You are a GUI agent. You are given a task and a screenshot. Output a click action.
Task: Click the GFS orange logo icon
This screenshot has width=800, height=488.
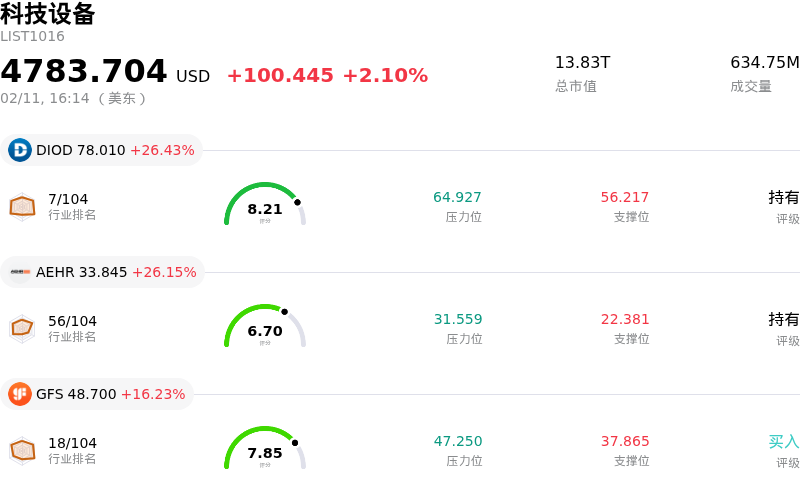pyautogui.click(x=20, y=394)
